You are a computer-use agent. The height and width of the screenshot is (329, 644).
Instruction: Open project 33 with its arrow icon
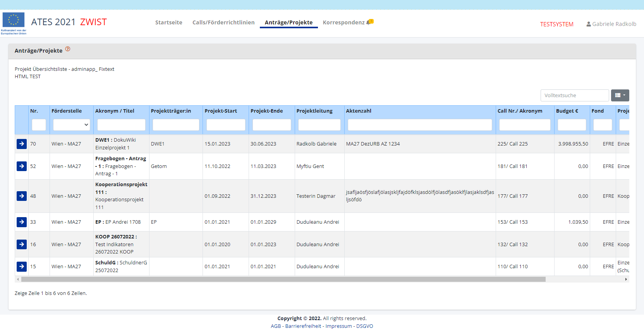click(x=22, y=222)
